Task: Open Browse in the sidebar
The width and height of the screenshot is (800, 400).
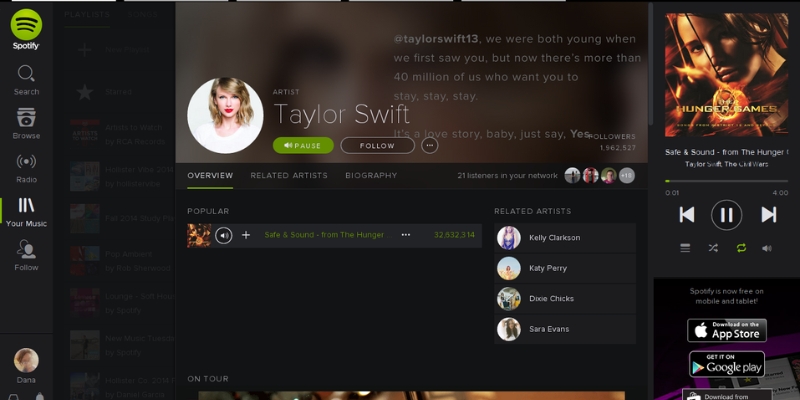Action: 26,123
